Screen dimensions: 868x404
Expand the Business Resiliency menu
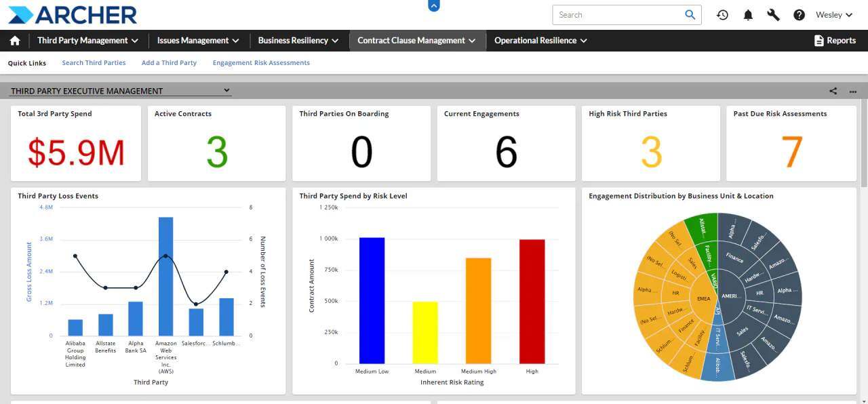coord(298,40)
